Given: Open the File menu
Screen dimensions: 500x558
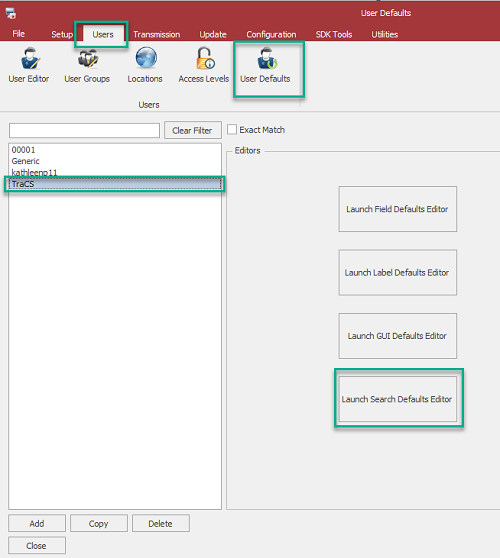Looking at the screenshot, I should coord(19,34).
